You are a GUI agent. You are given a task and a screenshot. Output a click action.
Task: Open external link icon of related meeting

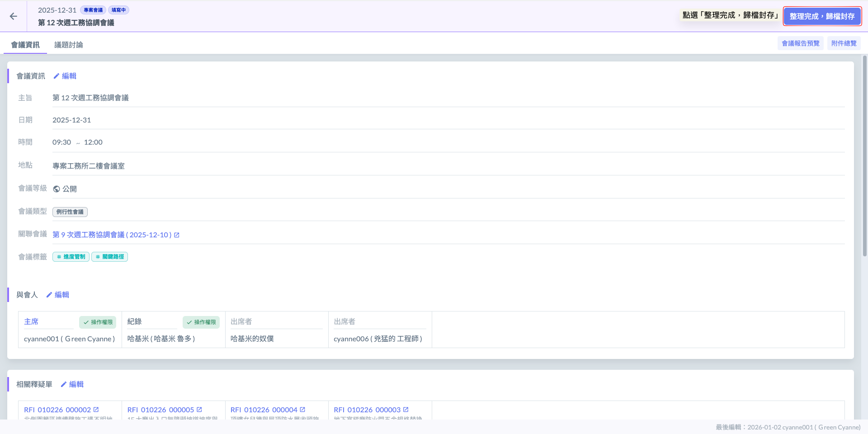[x=177, y=235]
